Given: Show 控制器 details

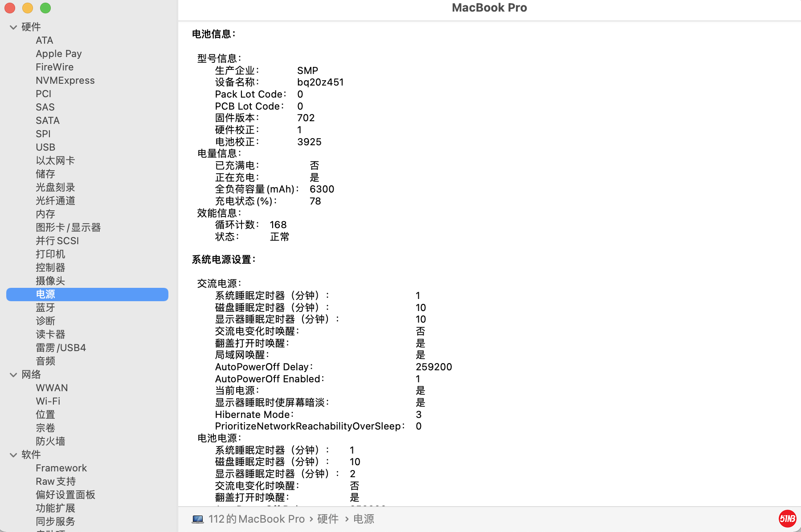Looking at the screenshot, I should pos(50,268).
